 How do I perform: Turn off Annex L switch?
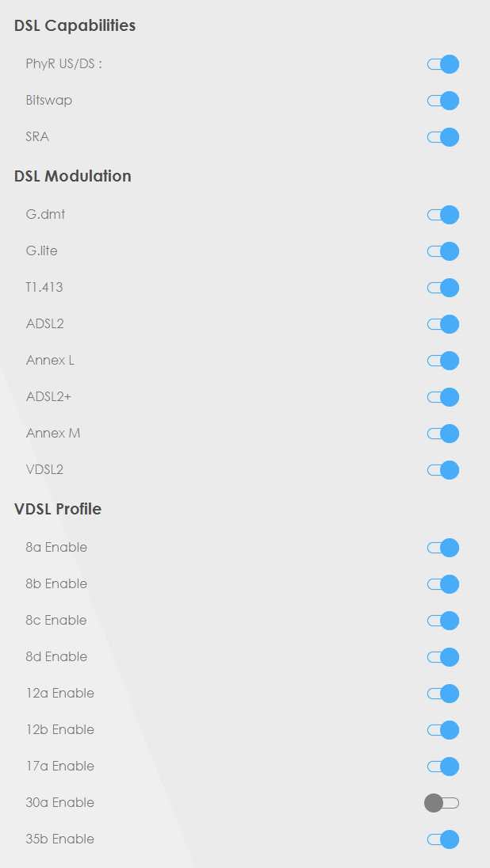[443, 361]
